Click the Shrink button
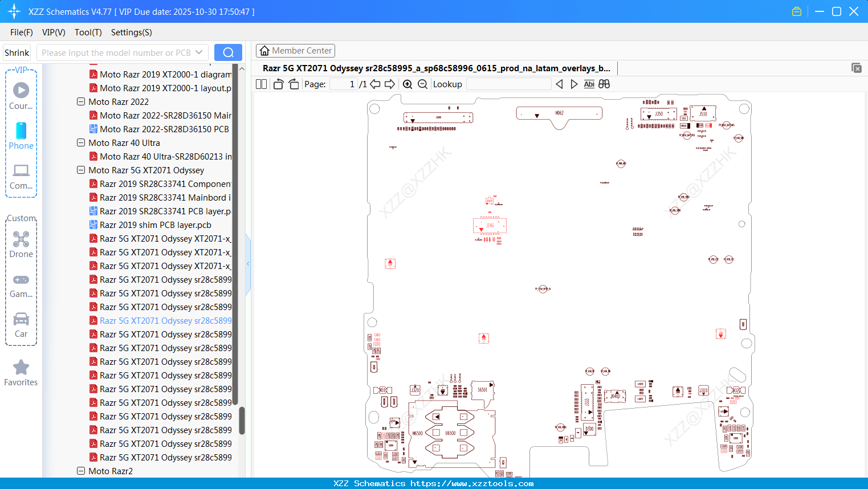This screenshot has height=489, width=868. click(x=17, y=52)
